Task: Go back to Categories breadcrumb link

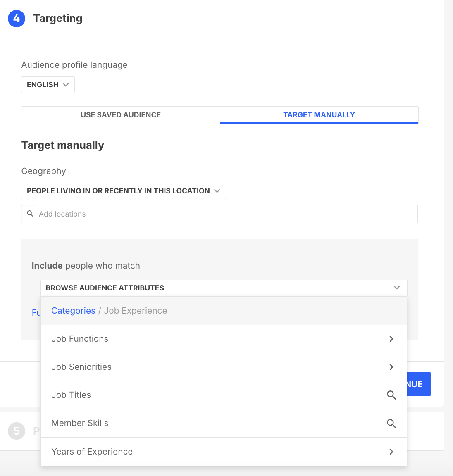Action: [73, 311]
